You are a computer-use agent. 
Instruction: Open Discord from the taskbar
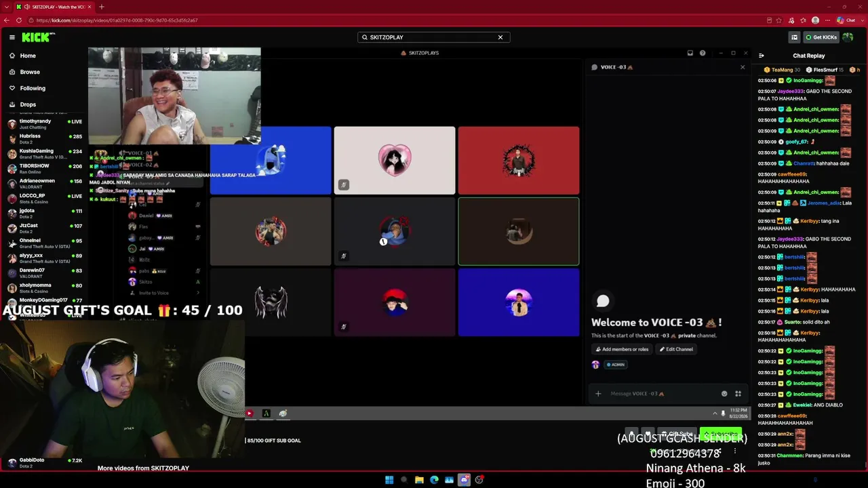(464, 480)
